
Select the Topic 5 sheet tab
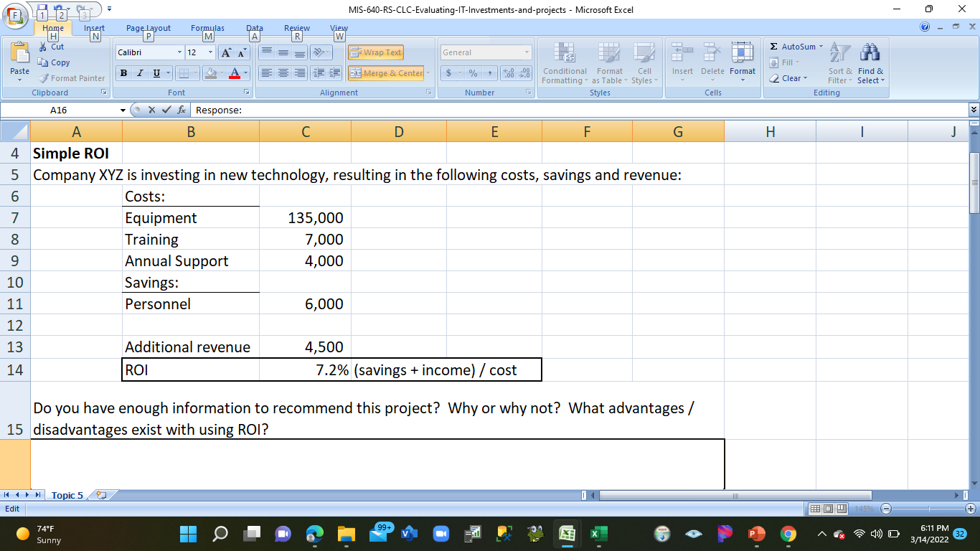pos(67,495)
